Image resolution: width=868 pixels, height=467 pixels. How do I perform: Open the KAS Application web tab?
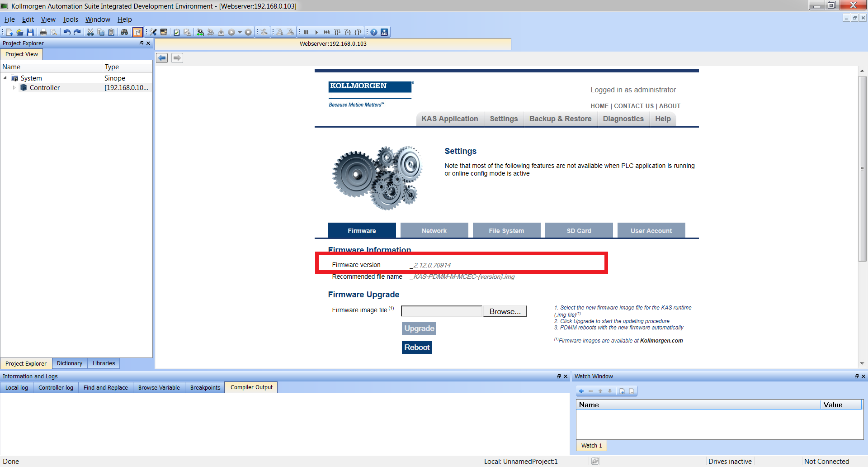click(x=450, y=119)
